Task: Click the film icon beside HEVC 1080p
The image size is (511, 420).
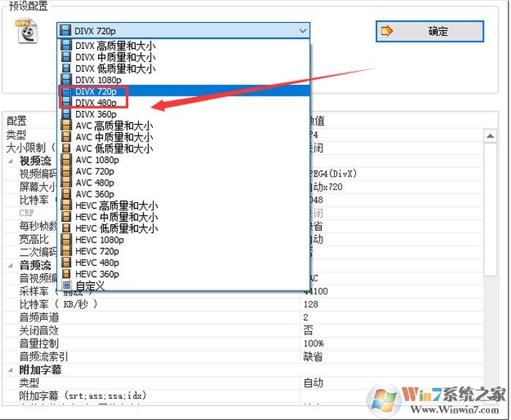Action: [x=67, y=240]
